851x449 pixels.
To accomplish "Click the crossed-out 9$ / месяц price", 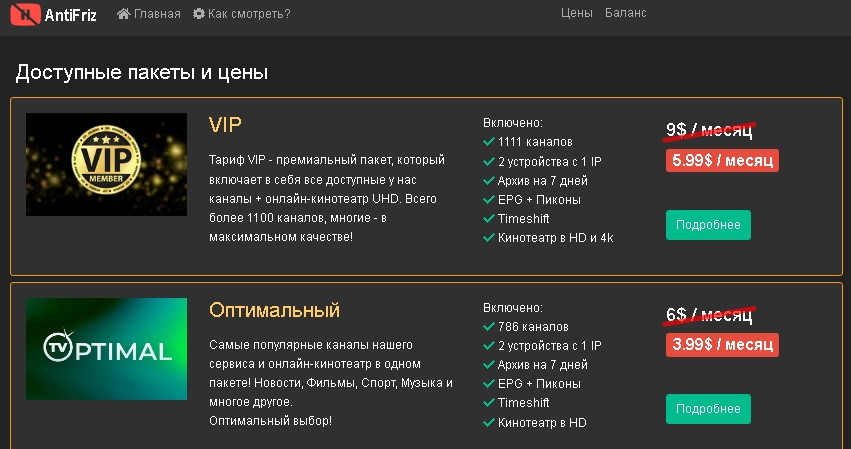I will pyautogui.click(x=709, y=130).
